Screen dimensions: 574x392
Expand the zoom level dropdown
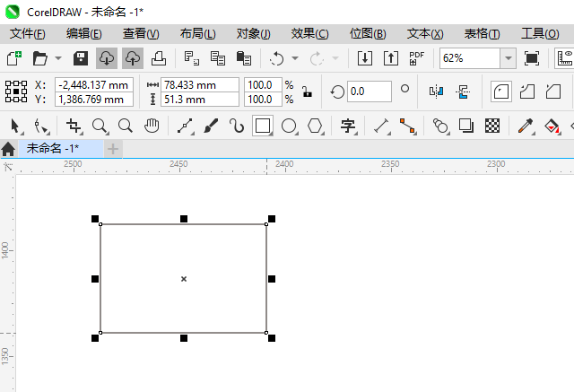[x=509, y=58]
